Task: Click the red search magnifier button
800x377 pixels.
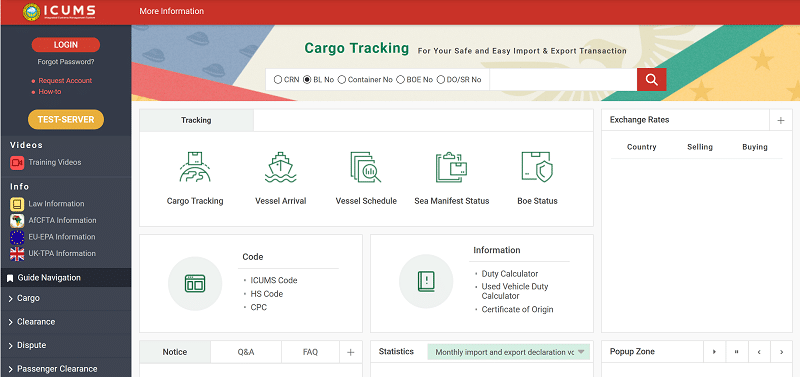Action: point(652,80)
